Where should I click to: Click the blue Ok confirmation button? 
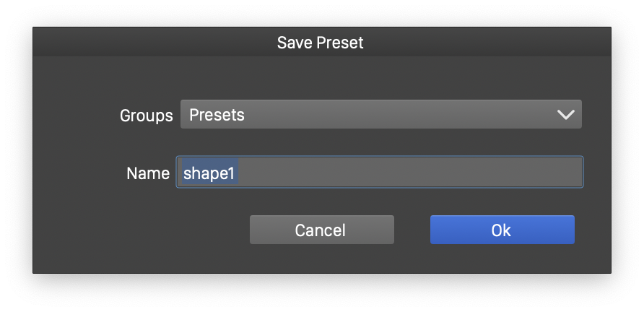(x=502, y=230)
